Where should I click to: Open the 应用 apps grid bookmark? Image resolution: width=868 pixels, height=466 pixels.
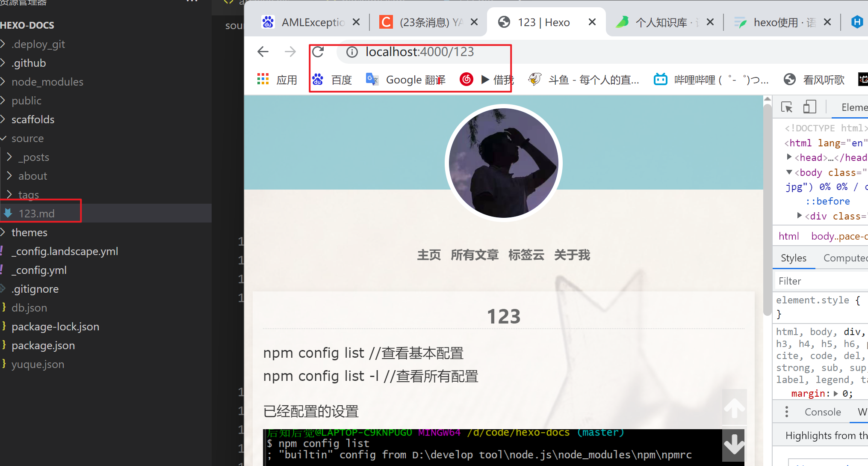[x=277, y=80]
